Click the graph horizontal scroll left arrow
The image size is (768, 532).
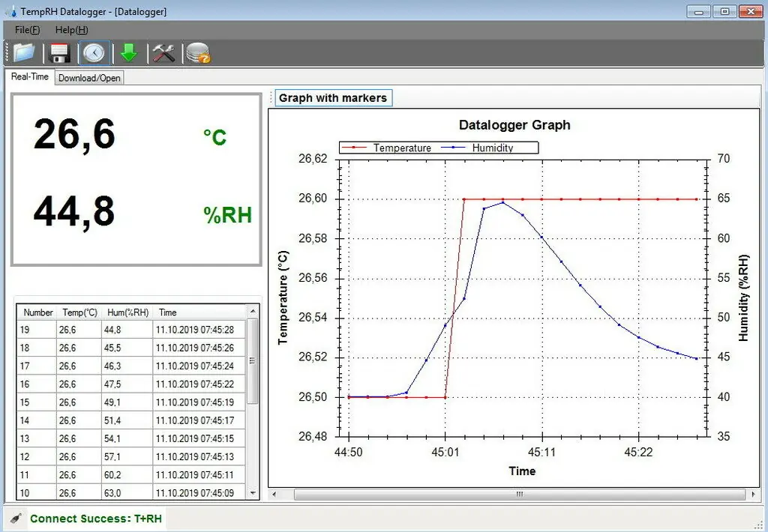[x=274, y=495]
